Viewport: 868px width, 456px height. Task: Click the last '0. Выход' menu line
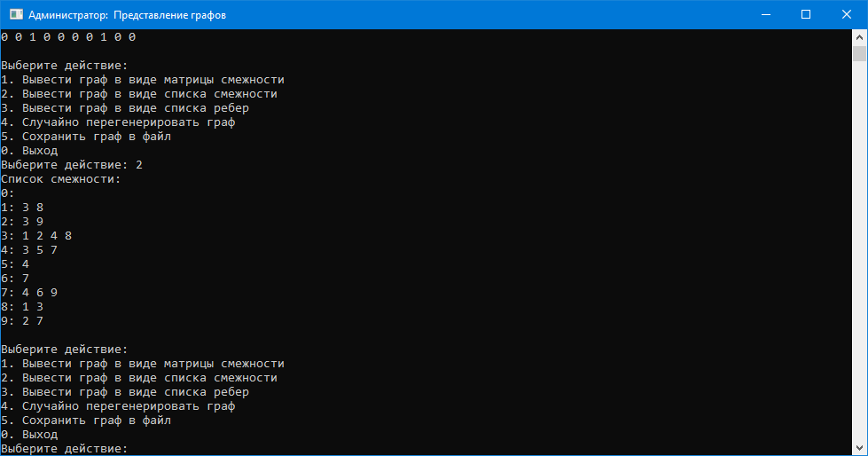(29, 435)
